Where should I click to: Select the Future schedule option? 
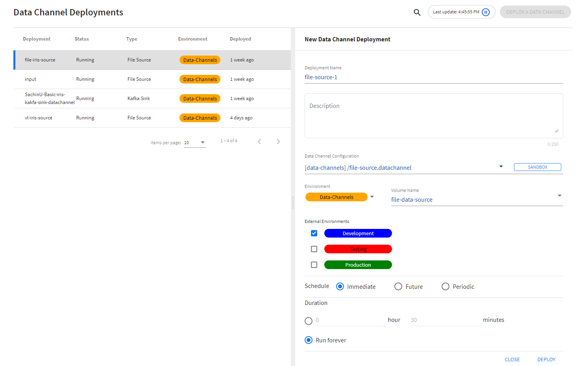[398, 286]
